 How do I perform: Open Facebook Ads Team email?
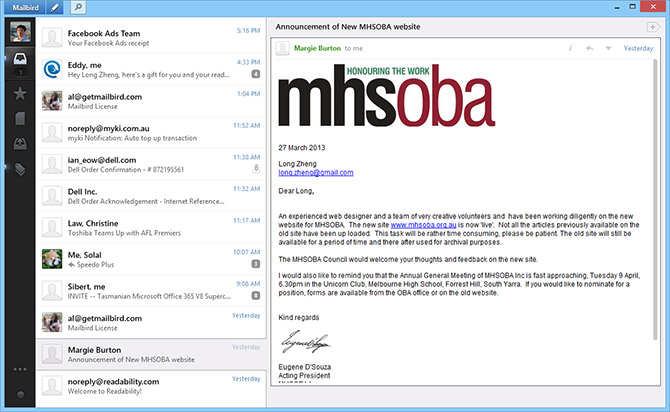[x=151, y=38]
